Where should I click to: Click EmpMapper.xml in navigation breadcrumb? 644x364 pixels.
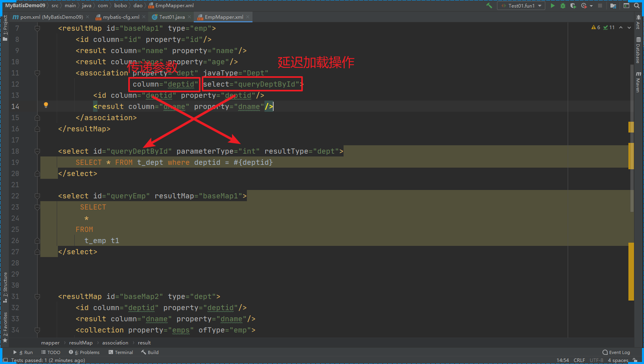click(171, 6)
